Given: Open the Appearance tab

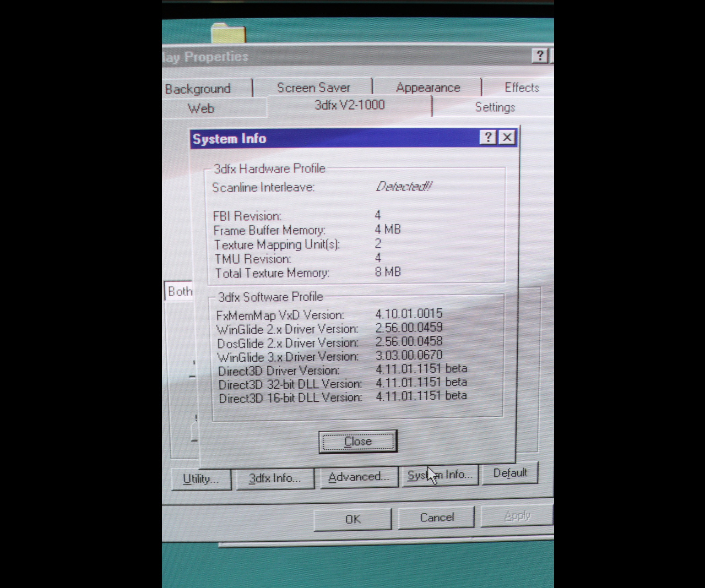Looking at the screenshot, I should 428,88.
